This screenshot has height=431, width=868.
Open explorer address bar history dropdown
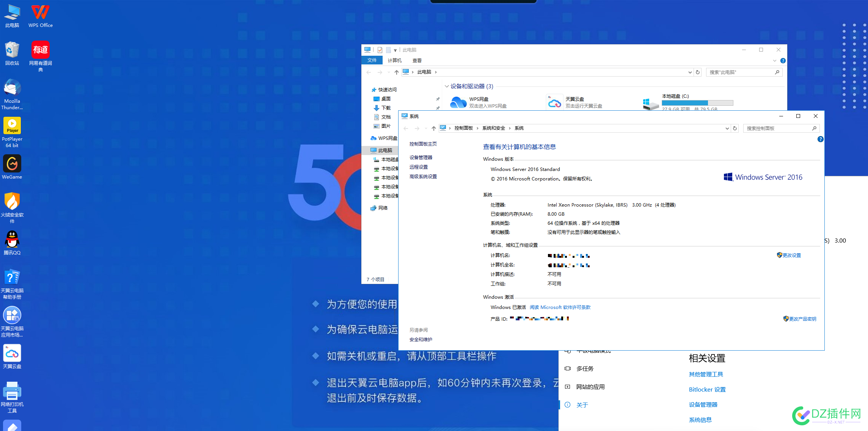pyautogui.click(x=690, y=72)
